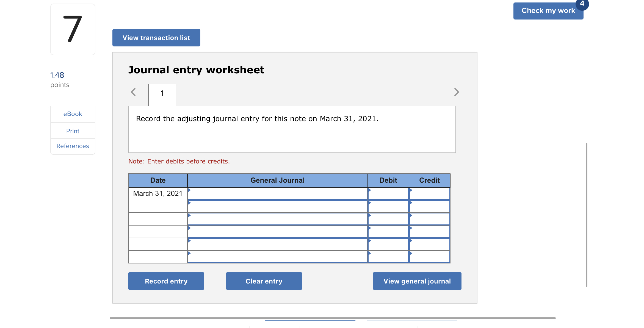Click the vertical scrollbar on right
The height and width of the screenshot is (328, 644).
click(586, 214)
